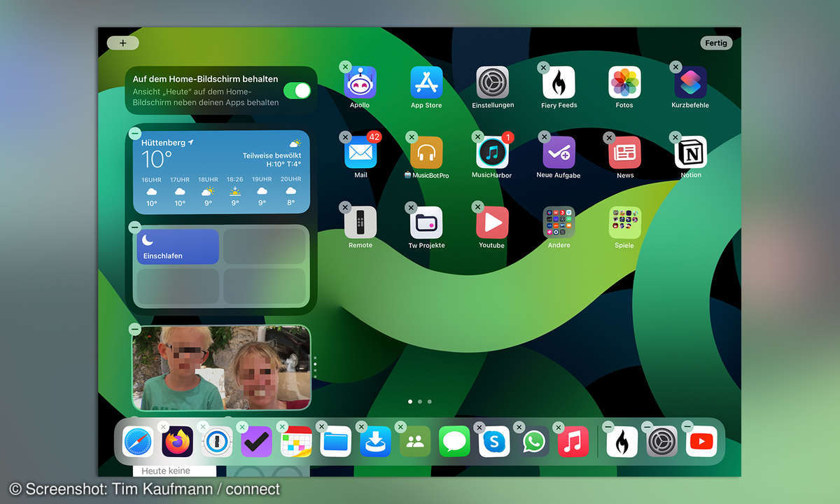
Task: Open recent Fiery Feeds in dock
Action: [x=622, y=442]
